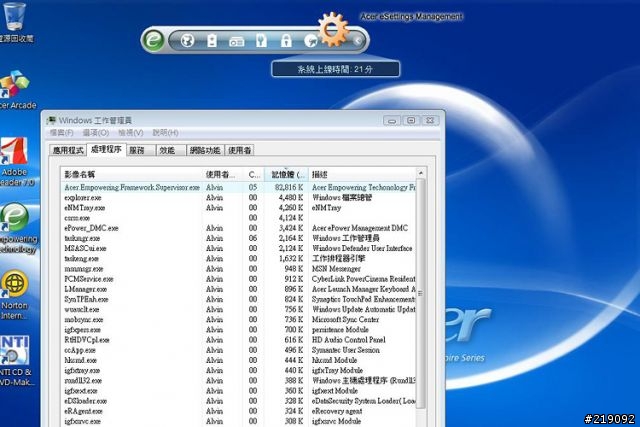The height and width of the screenshot is (427, 640).
Task: Collapse the Empowering toolbar with arrow button
Action: tap(358, 40)
